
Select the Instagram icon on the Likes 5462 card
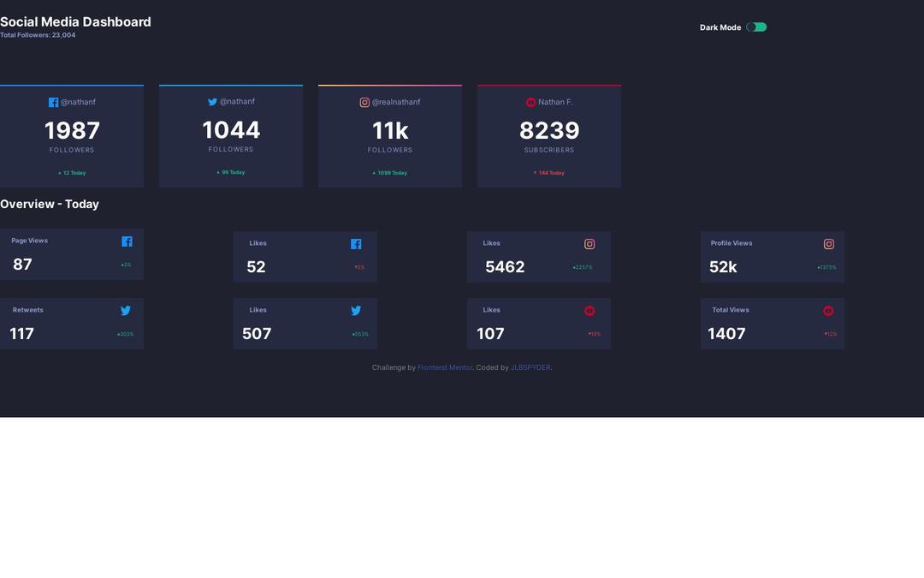click(x=589, y=243)
